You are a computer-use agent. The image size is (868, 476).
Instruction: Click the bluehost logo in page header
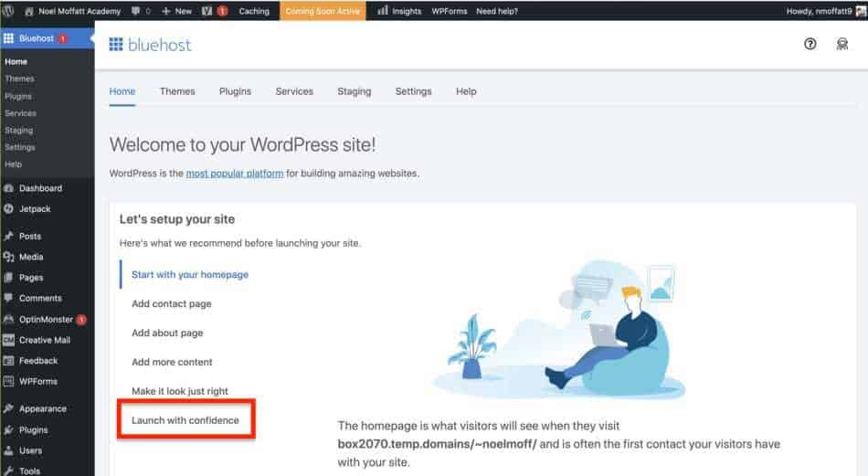pos(150,45)
